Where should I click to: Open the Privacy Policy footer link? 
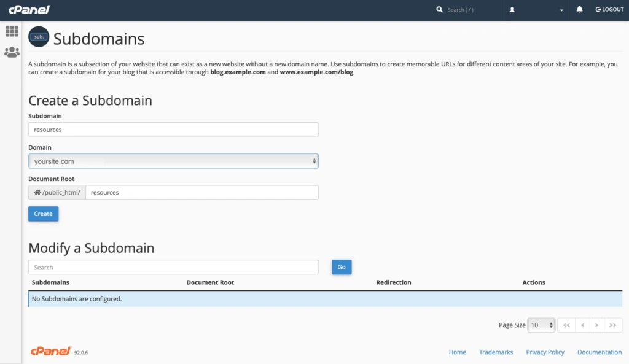click(x=545, y=352)
